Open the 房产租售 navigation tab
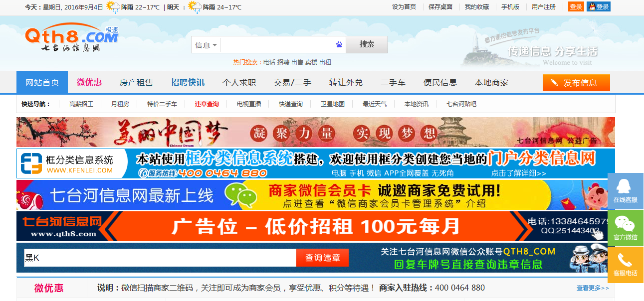Screen dimensions: 644x301 click(136, 83)
